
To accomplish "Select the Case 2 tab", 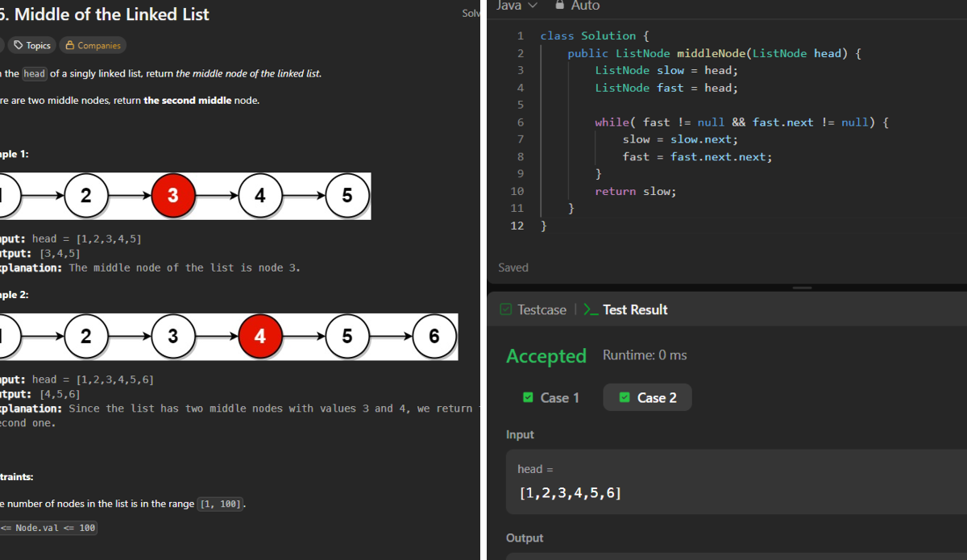I will tap(647, 397).
